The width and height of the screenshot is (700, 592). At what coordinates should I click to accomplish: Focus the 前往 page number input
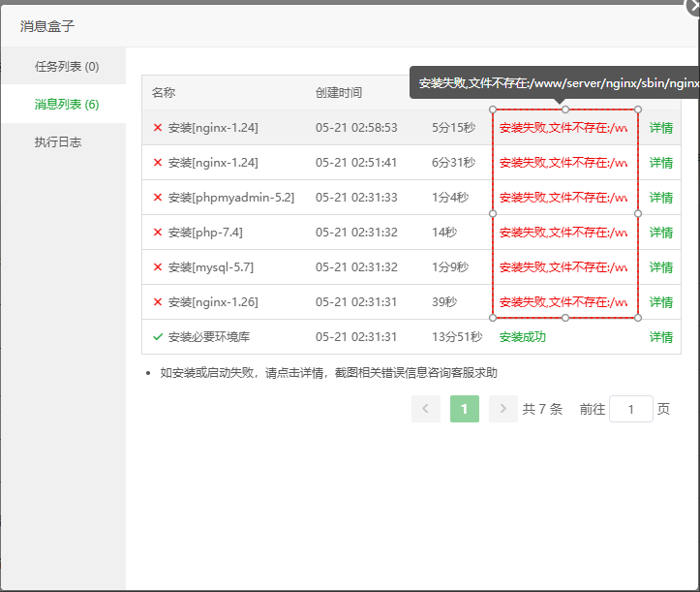coord(631,409)
